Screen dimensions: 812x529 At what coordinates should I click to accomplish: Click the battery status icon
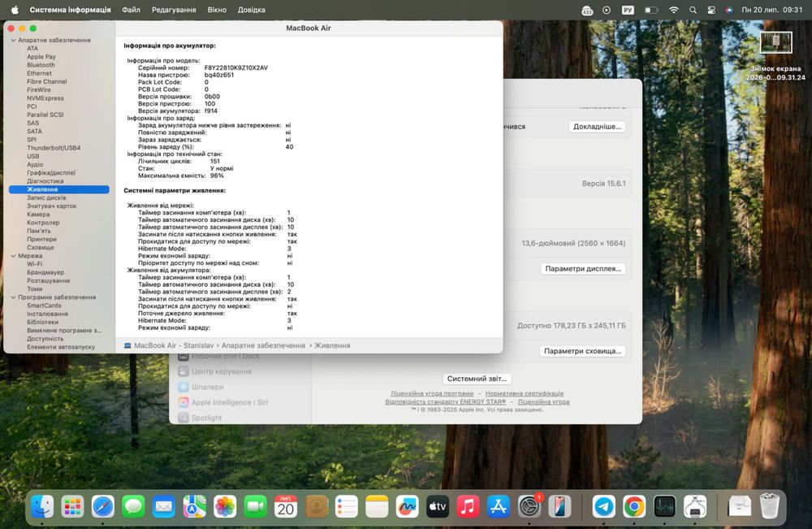tap(651, 10)
